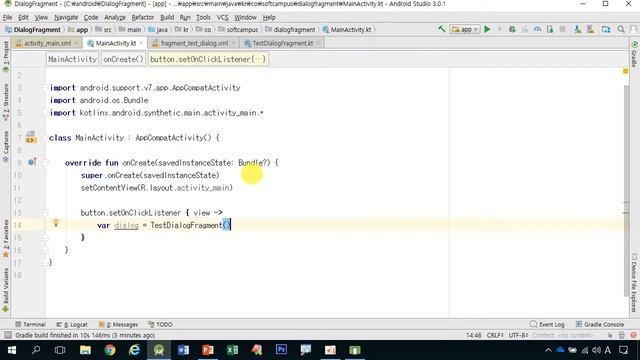Open the Terminal tool window

pos(30,324)
